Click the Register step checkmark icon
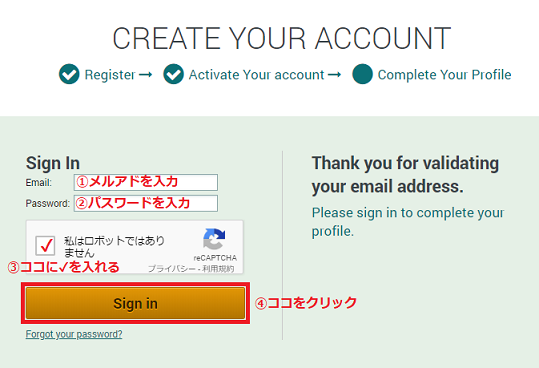Image resolution: width=539 pixels, height=368 pixels. coord(69,74)
